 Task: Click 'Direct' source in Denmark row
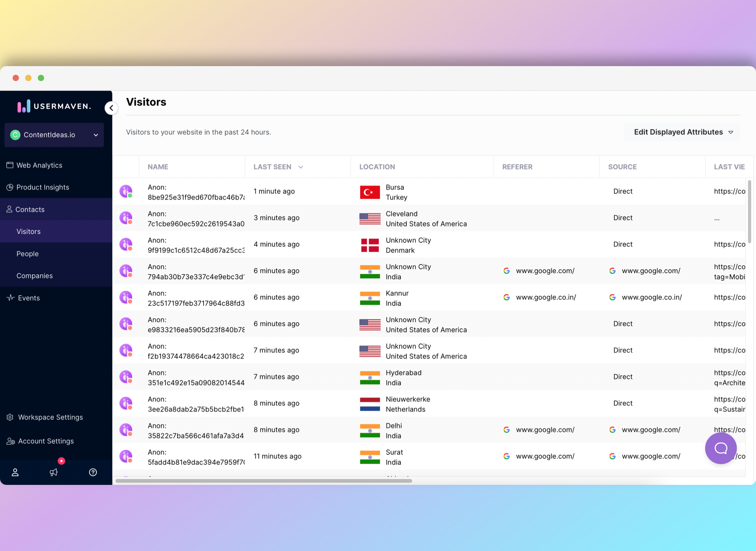tap(623, 244)
